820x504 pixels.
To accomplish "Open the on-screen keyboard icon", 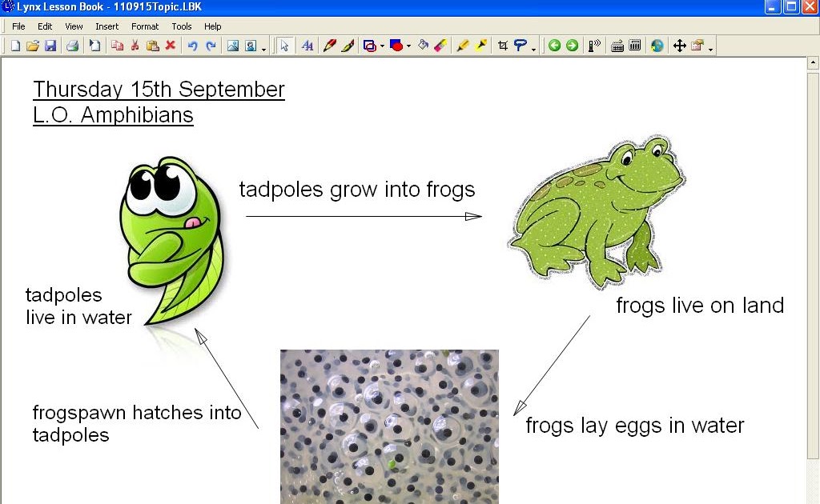I will [x=617, y=46].
